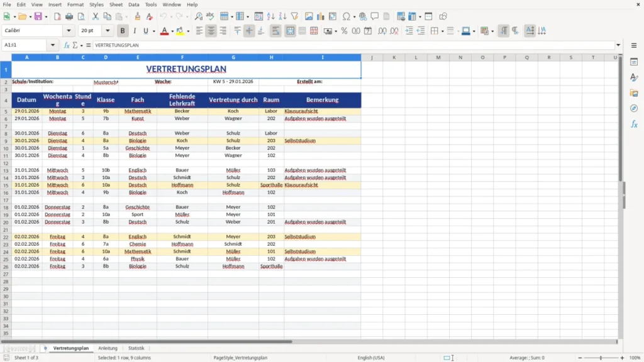644x362 pixels.
Task: Click the Name Box field showing A1:I1
Action: (x=25, y=45)
